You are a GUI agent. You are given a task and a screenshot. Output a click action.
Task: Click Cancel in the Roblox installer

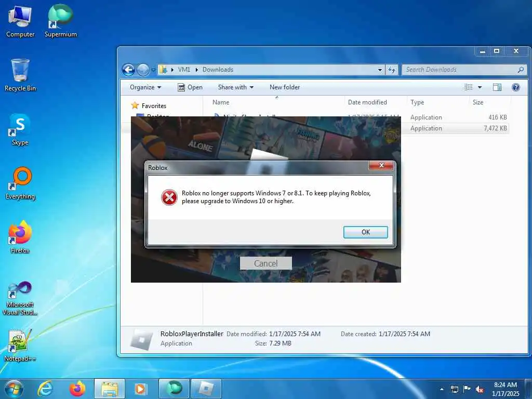click(265, 263)
